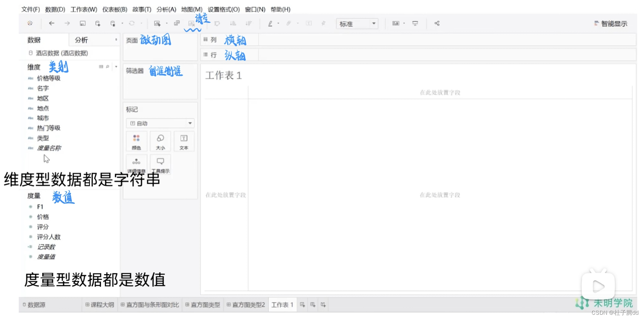Select the 酒店数据 data source
Image resolution: width=644 pixels, height=319 pixels.
tap(62, 53)
